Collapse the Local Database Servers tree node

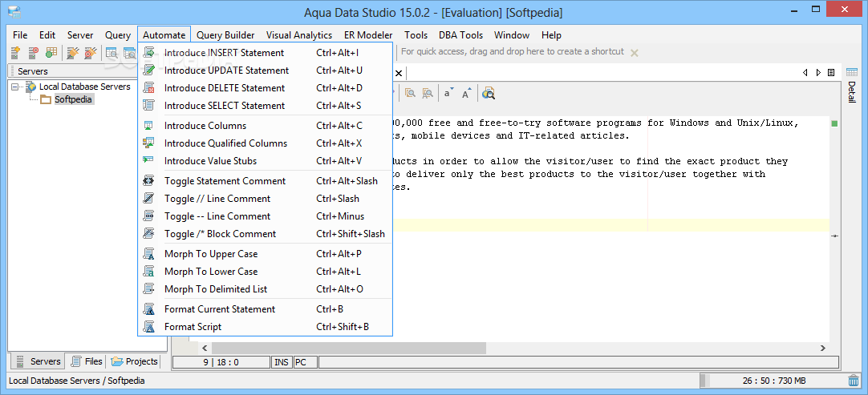point(14,87)
